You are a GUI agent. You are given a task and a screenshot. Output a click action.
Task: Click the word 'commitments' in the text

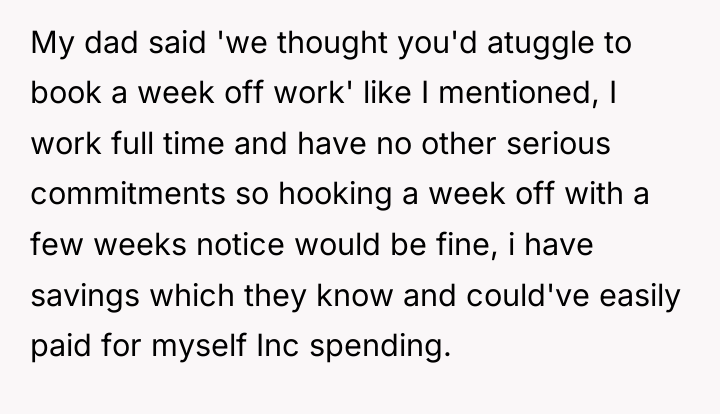pos(128,194)
